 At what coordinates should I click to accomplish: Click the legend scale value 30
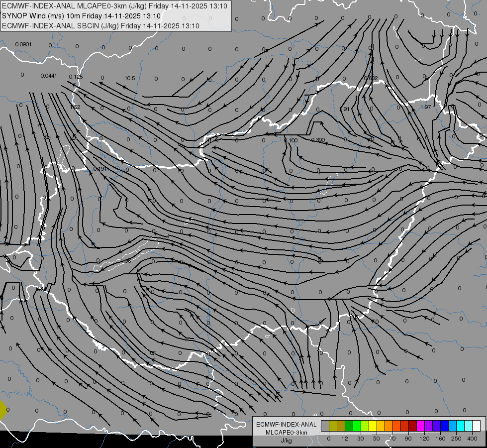pos(361,439)
